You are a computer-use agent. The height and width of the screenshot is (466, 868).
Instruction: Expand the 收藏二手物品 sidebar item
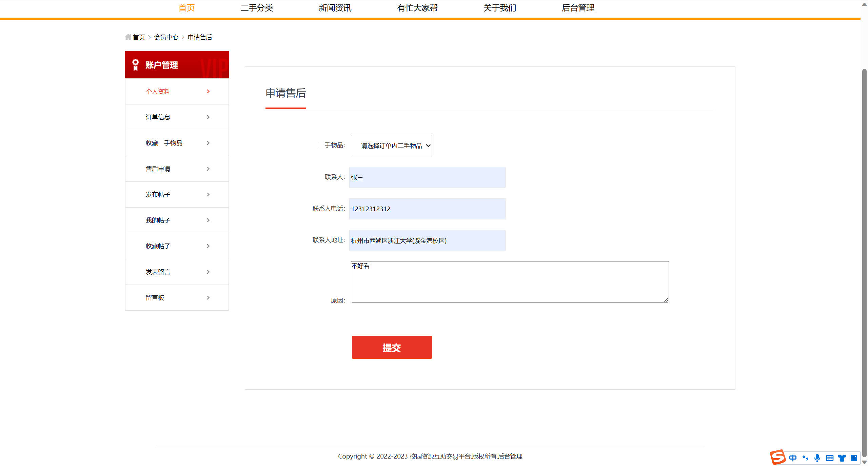click(x=208, y=143)
